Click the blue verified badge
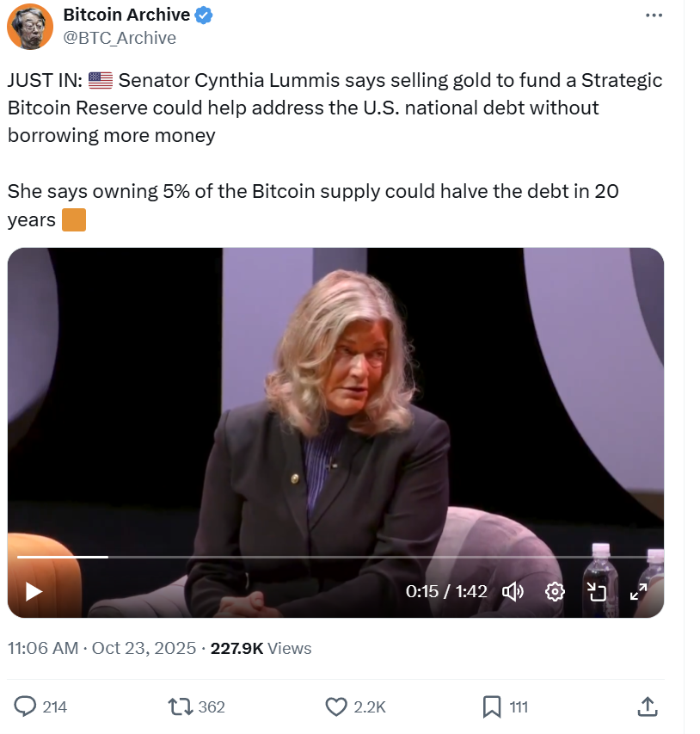 [x=204, y=15]
